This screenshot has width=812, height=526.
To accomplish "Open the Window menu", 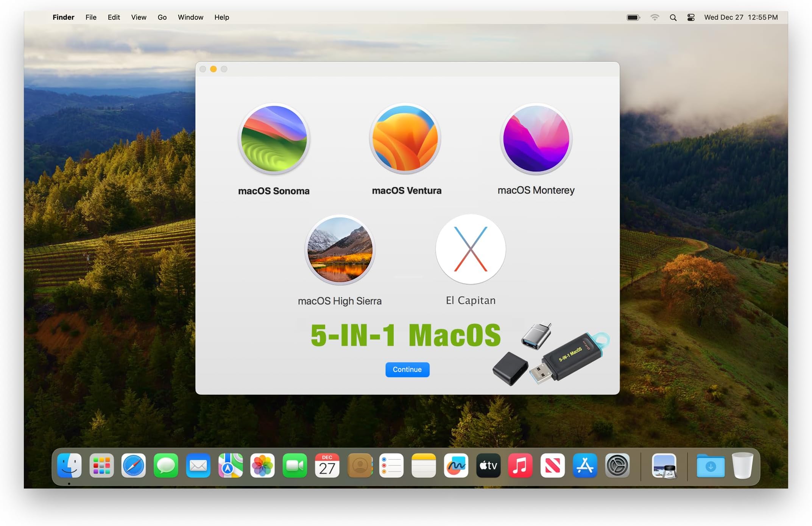I will point(190,17).
